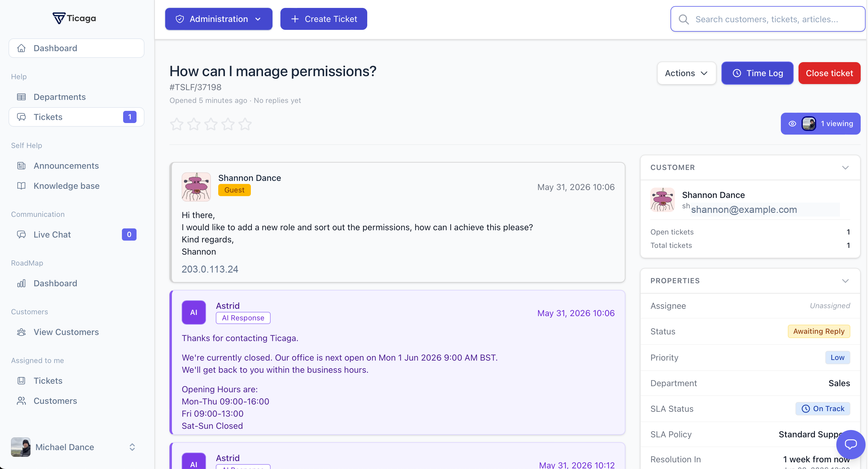
Task: Click ticket ID #TSLF/37198
Action: [x=195, y=87]
